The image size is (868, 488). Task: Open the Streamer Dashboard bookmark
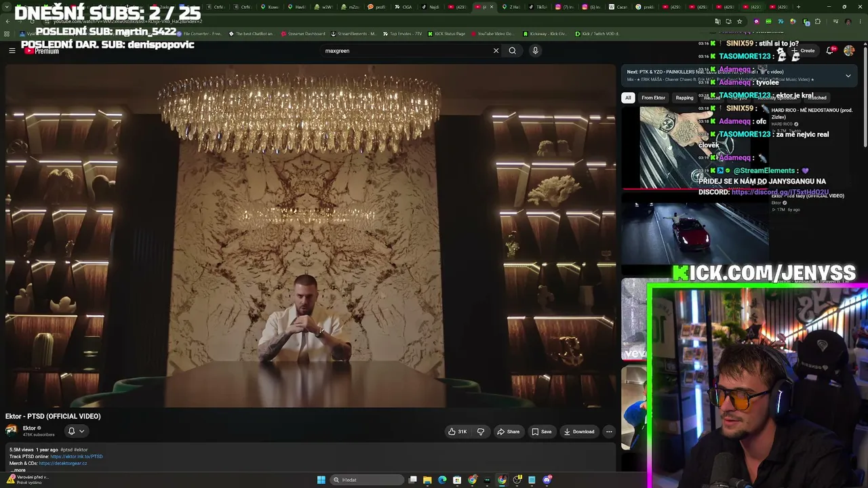302,33
